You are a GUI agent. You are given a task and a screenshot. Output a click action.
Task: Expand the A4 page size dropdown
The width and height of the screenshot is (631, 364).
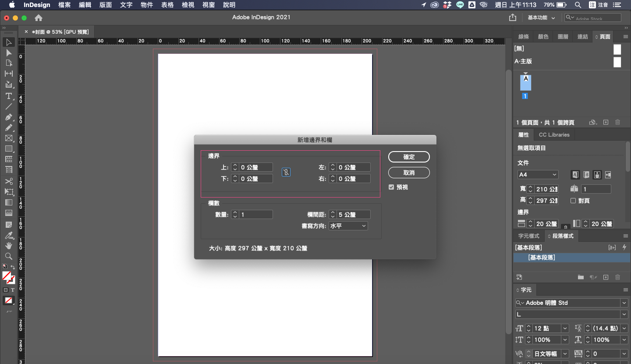pos(538,175)
